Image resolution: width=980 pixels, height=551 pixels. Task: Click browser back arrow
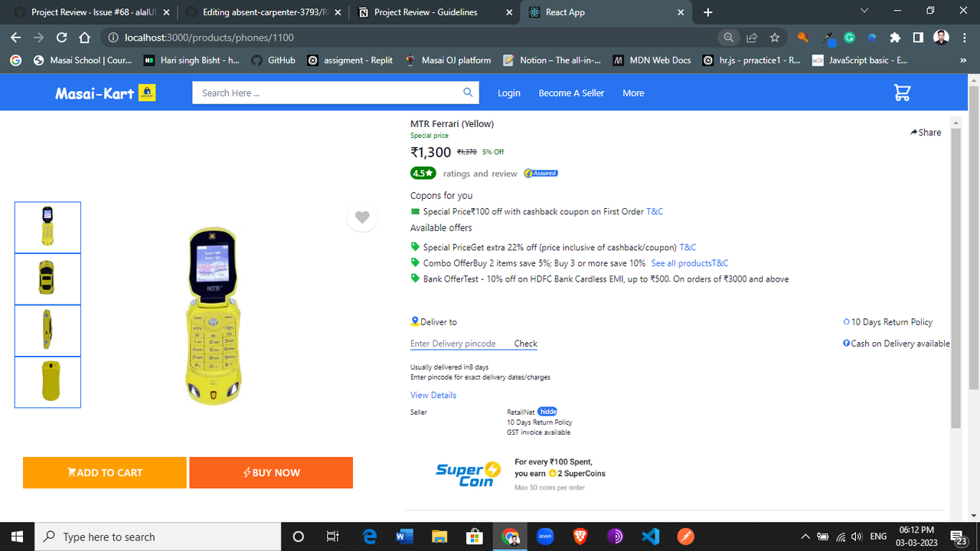pyautogui.click(x=16, y=37)
